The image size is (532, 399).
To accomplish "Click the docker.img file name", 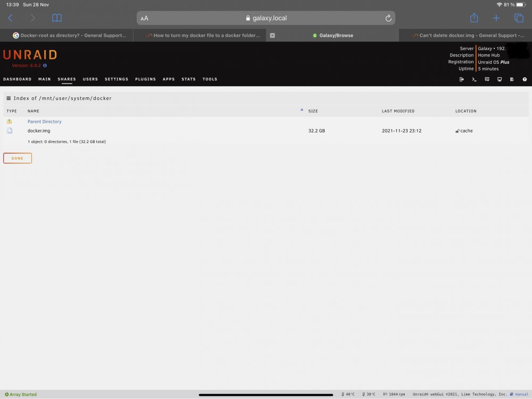I will (39, 131).
